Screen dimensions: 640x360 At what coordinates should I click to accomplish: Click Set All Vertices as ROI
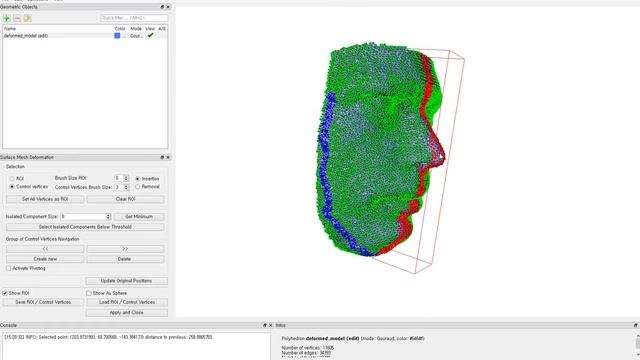click(45, 199)
